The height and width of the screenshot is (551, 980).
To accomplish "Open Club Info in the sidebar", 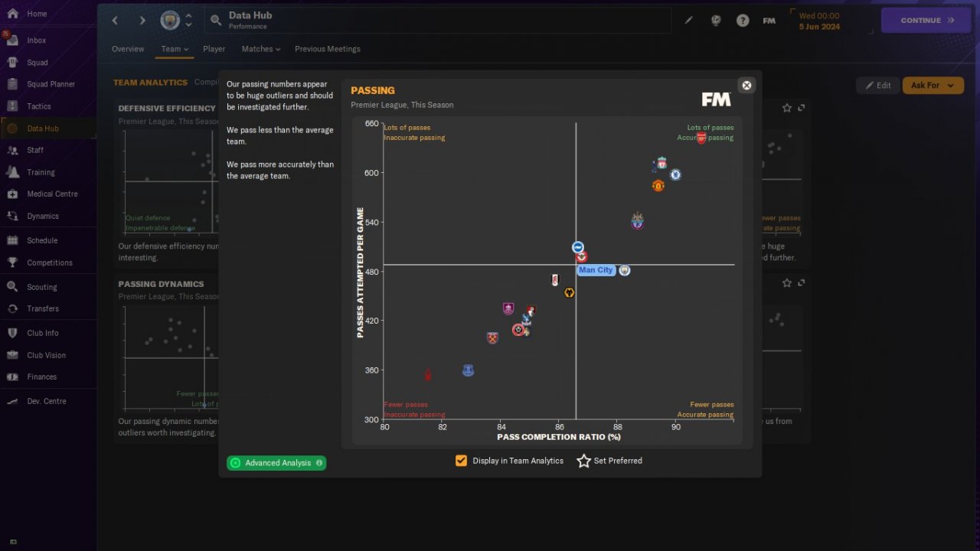I will point(48,333).
